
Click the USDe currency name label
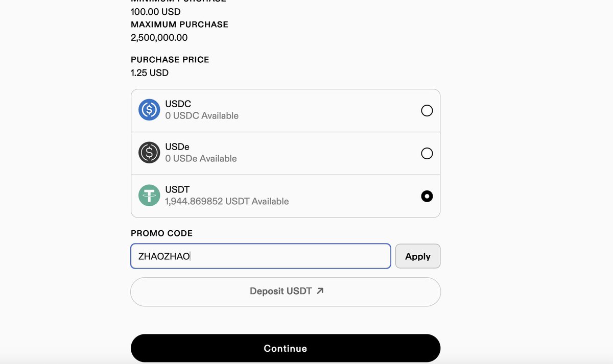(x=177, y=147)
